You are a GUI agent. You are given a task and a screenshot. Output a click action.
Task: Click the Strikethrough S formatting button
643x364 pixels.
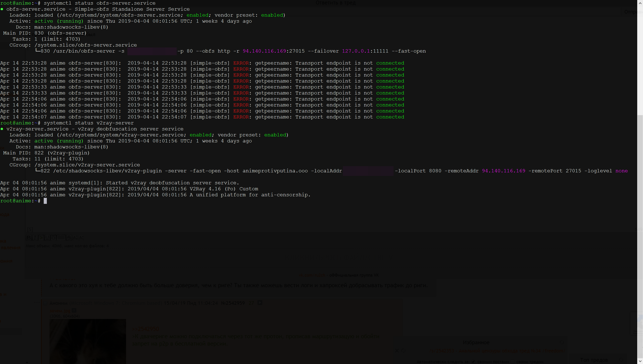coord(69,238)
